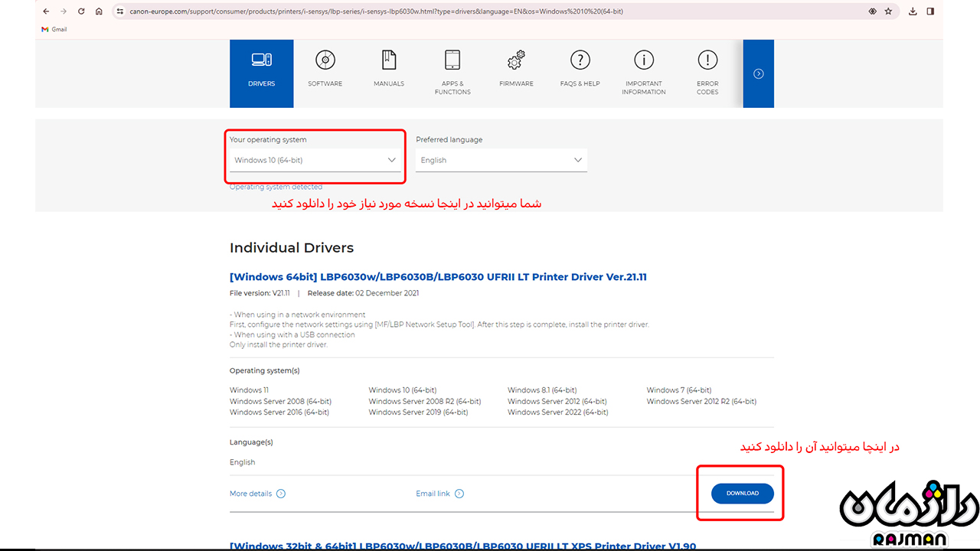Open UFRII LT Printer Driver Ver.21.11 link
The image size is (980, 551).
click(x=438, y=277)
